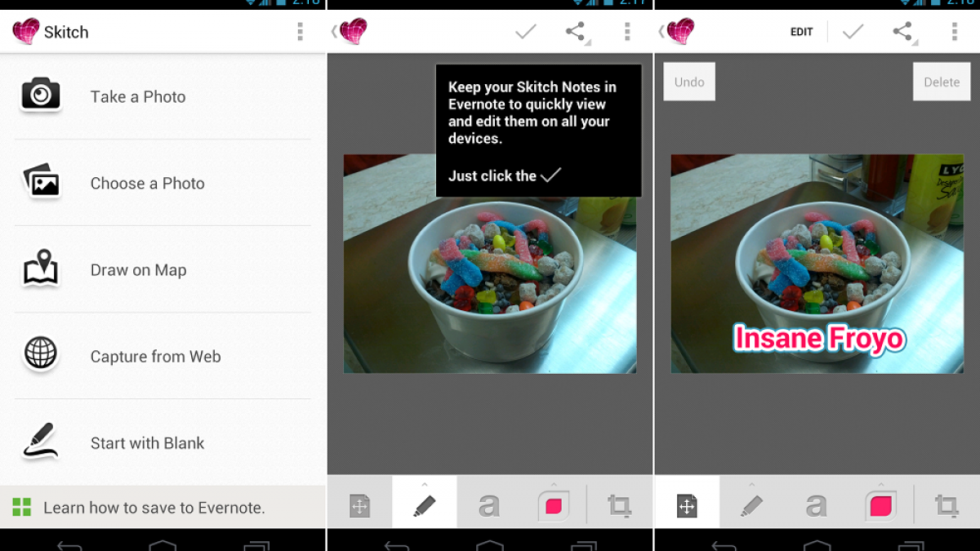
Task: Tap the Skitch heart logo in first screen
Action: (x=26, y=31)
